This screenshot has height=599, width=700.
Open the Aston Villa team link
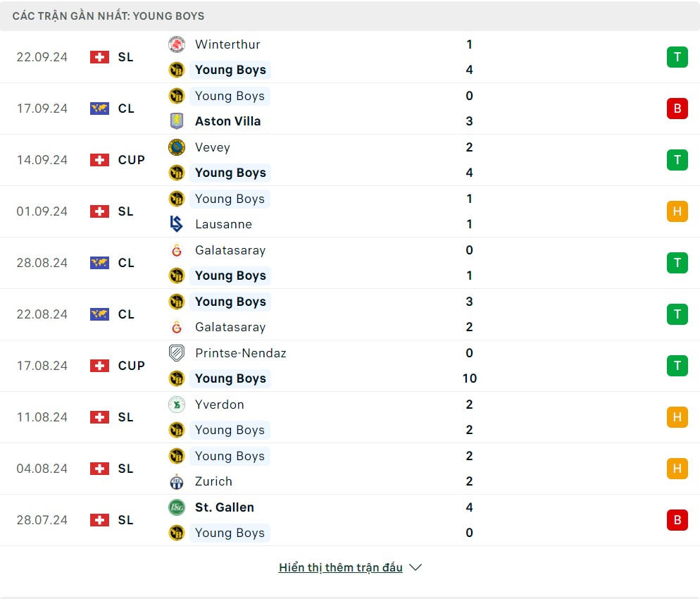tap(227, 121)
